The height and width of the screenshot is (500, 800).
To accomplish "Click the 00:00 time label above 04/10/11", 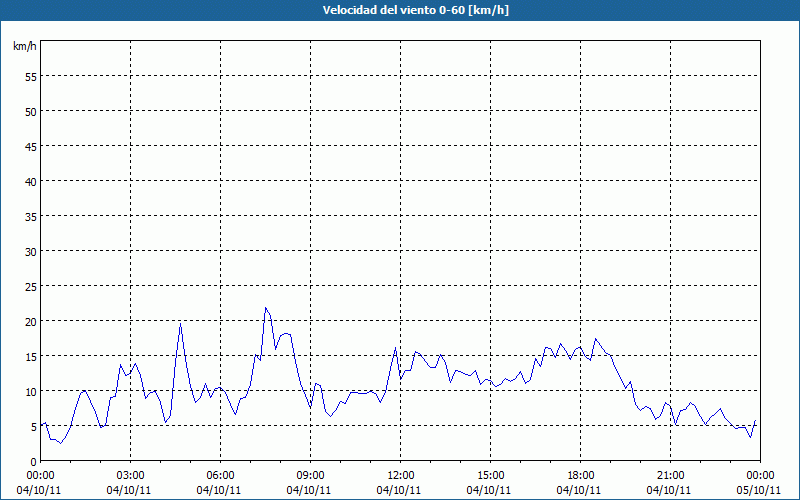I will coord(40,476).
